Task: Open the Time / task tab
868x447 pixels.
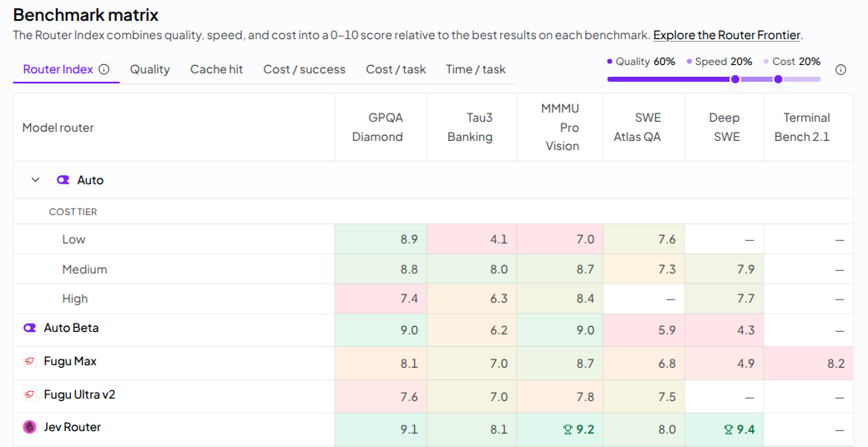Action: [x=476, y=69]
